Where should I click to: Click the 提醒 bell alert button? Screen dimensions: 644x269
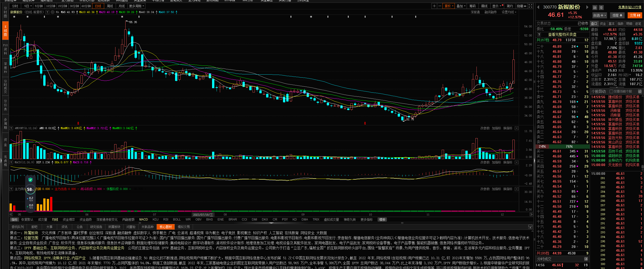click(617, 15)
